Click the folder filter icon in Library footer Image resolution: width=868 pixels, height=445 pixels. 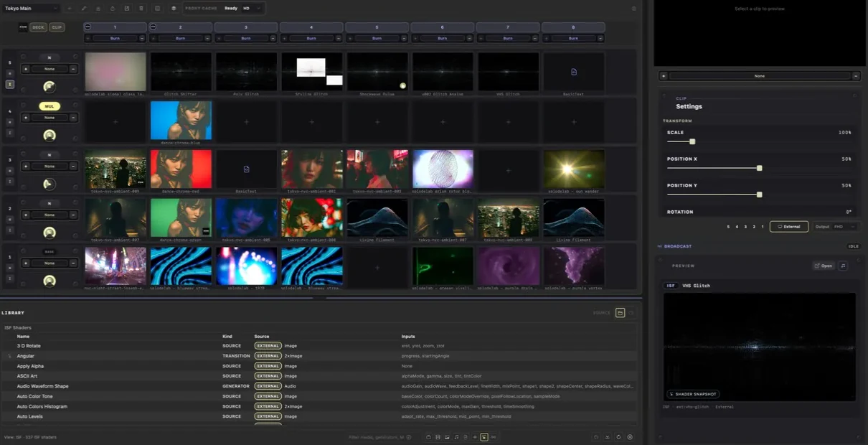(428, 437)
